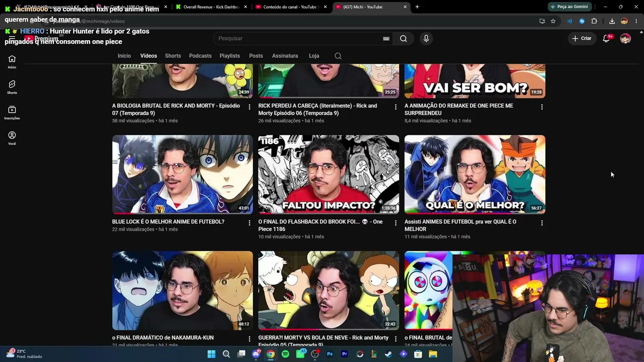Open Chrome extensions puzzle icon
The image size is (644, 362).
click(594, 21)
